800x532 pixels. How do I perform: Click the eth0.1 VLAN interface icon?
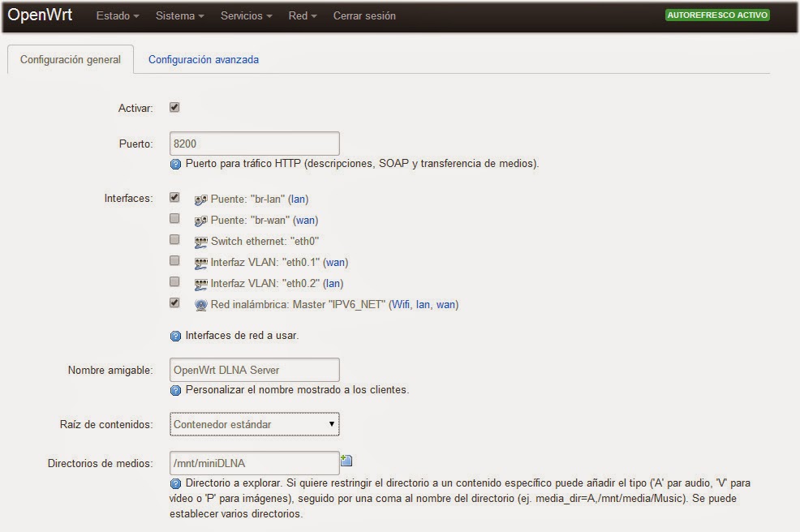coord(201,263)
